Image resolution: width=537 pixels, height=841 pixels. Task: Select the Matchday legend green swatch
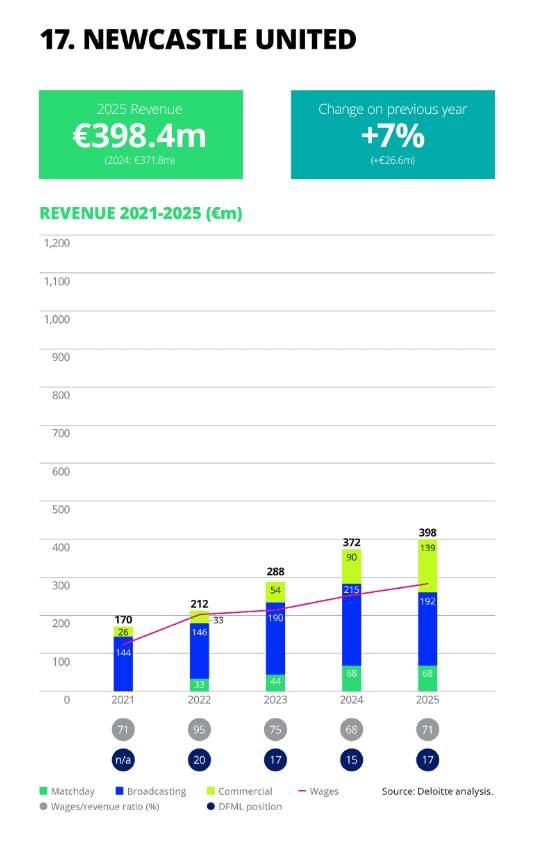[x=43, y=791]
